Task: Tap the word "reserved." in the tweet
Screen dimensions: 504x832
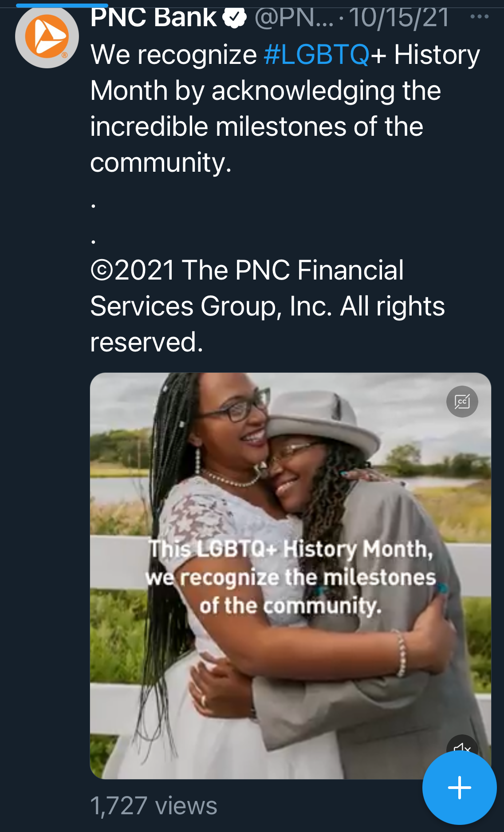Action: [x=146, y=342]
